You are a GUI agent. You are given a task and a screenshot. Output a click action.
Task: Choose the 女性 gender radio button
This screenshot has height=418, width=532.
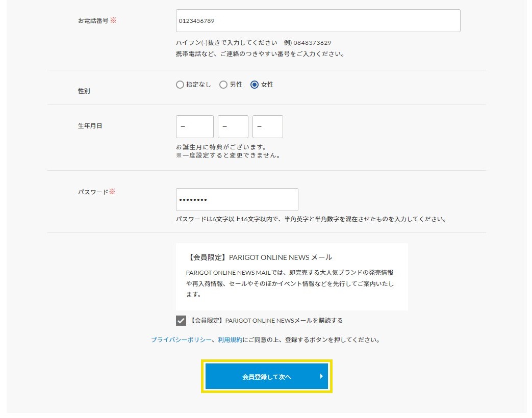pyautogui.click(x=255, y=85)
